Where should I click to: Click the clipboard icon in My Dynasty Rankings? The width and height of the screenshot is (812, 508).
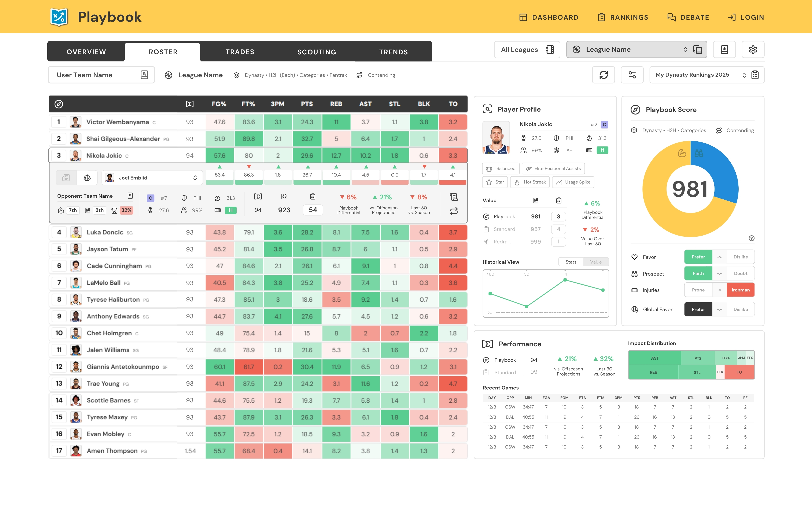pyautogui.click(x=755, y=75)
